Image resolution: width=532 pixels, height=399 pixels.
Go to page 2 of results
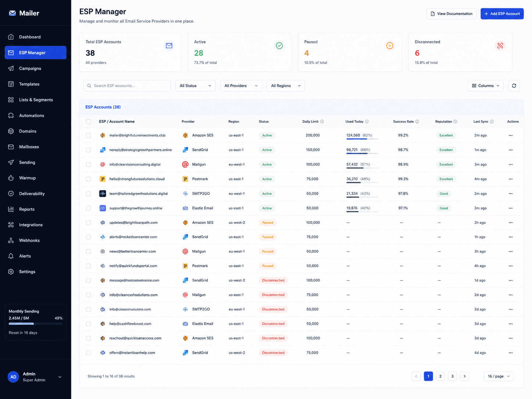pos(440,376)
